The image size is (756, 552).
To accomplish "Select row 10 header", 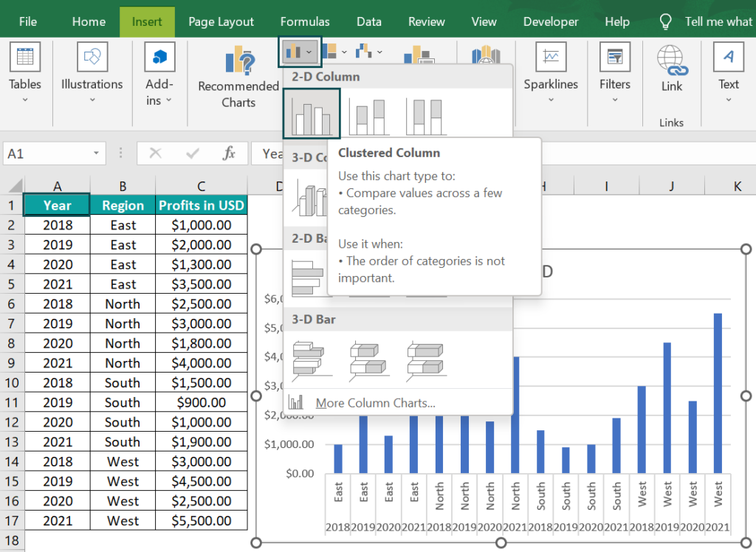I will pos(12,383).
